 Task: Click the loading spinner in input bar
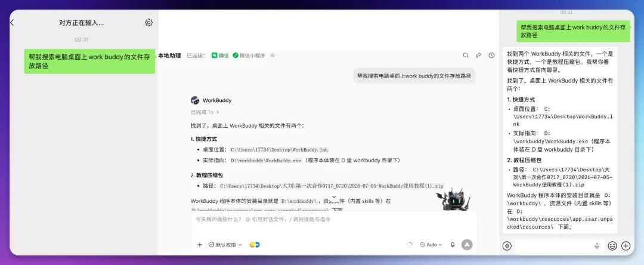[x=409, y=245]
